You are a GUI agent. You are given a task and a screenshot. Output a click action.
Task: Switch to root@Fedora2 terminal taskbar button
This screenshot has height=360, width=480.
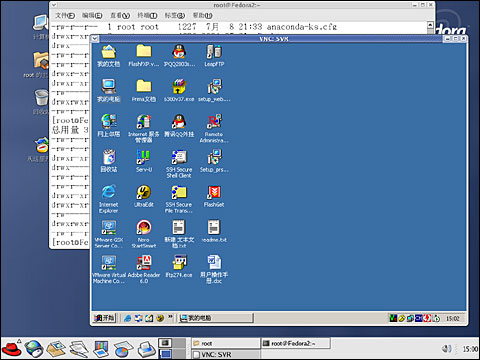[x=296, y=343]
